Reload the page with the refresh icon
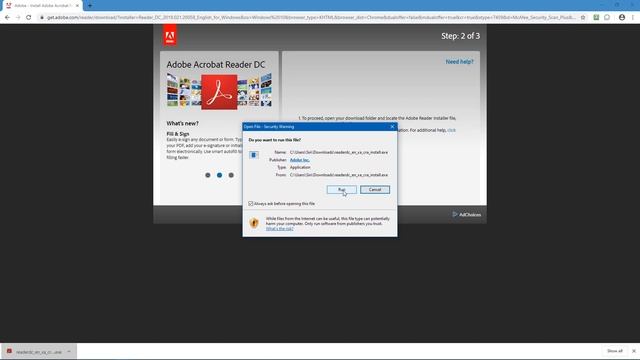 tap(29, 18)
